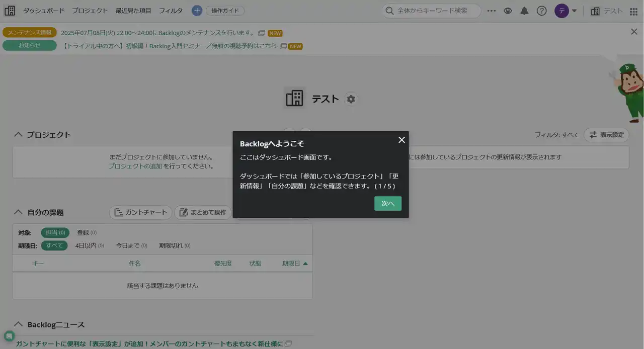Image resolution: width=644 pixels, height=349 pixels.
Task: Select the 4日以内 due date filter
Action: tap(89, 246)
